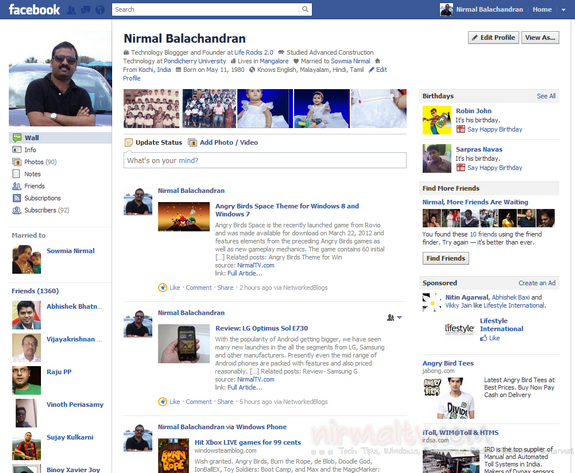Click the Subscribers icon in sidebar
Viewport: 575px width, 473px height.
[17, 210]
